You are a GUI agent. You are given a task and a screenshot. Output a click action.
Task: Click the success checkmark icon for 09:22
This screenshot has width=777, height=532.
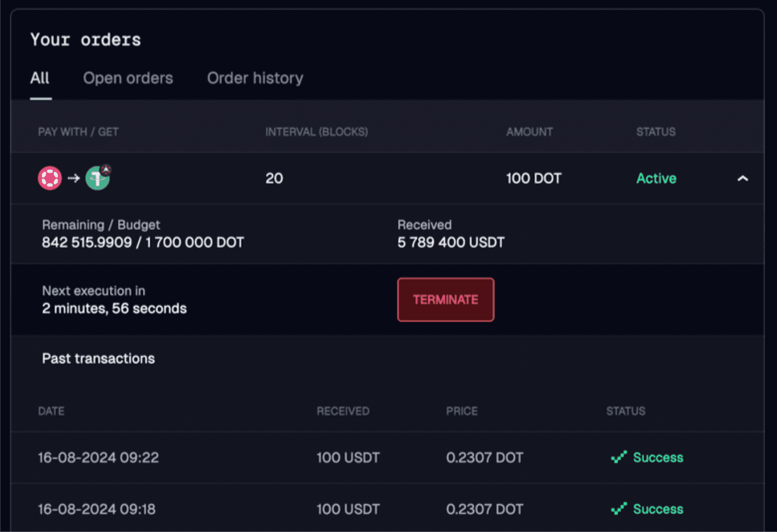(619, 457)
